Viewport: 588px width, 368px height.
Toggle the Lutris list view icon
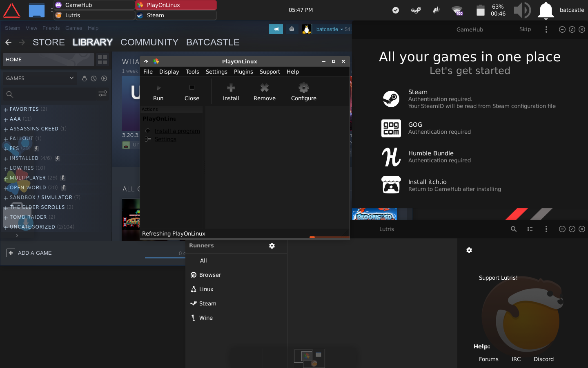[x=530, y=229]
